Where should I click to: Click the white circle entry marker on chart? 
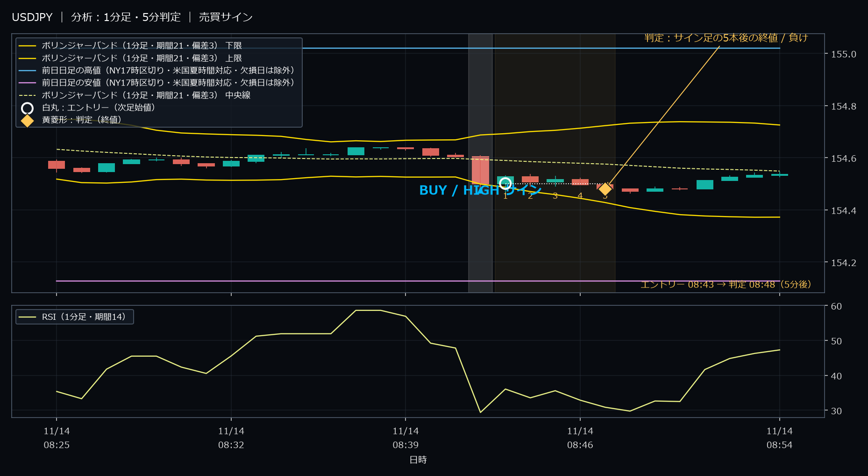505,183
